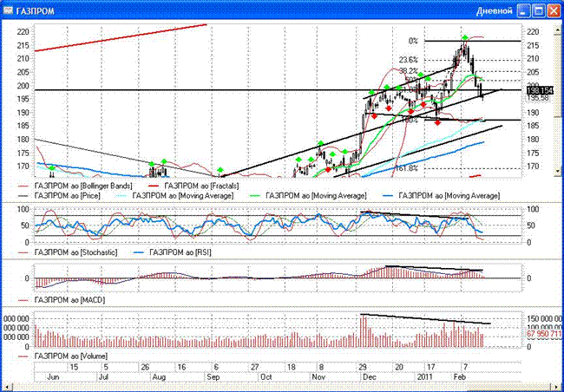Click the Jun month label on the time axis
The width and height of the screenshot is (564, 392).
coord(53,377)
